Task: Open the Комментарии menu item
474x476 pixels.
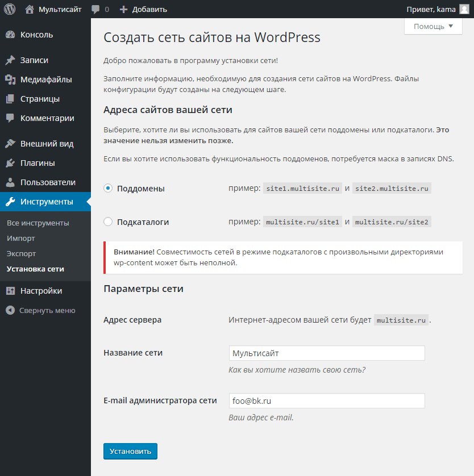Action: (45, 118)
